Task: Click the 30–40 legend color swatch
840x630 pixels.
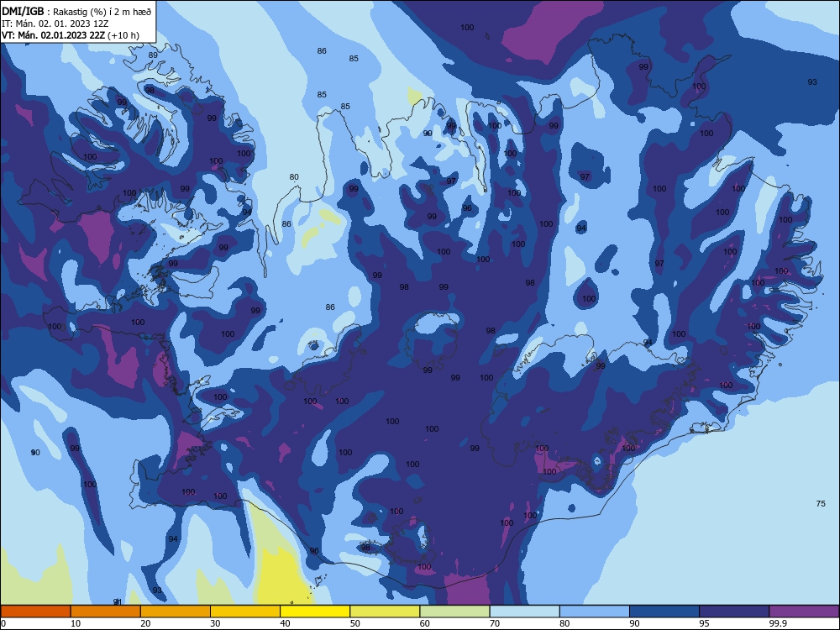Action: point(245,612)
